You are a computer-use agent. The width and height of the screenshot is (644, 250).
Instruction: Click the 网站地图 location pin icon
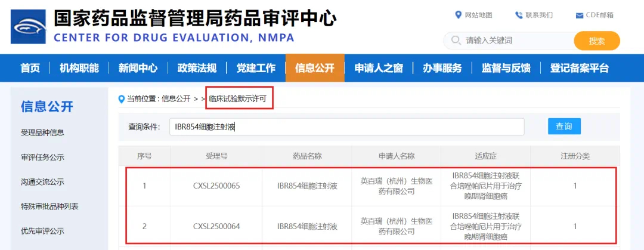click(x=458, y=15)
